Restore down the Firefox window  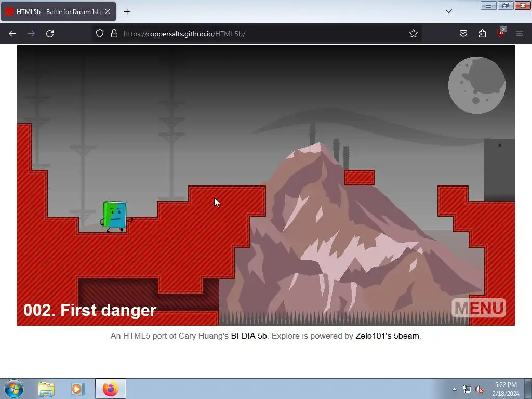506,5
